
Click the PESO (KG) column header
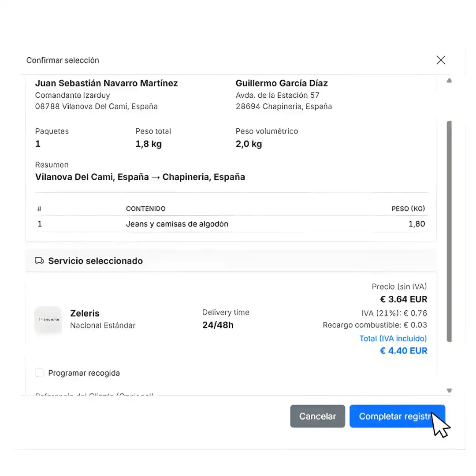[408, 209]
